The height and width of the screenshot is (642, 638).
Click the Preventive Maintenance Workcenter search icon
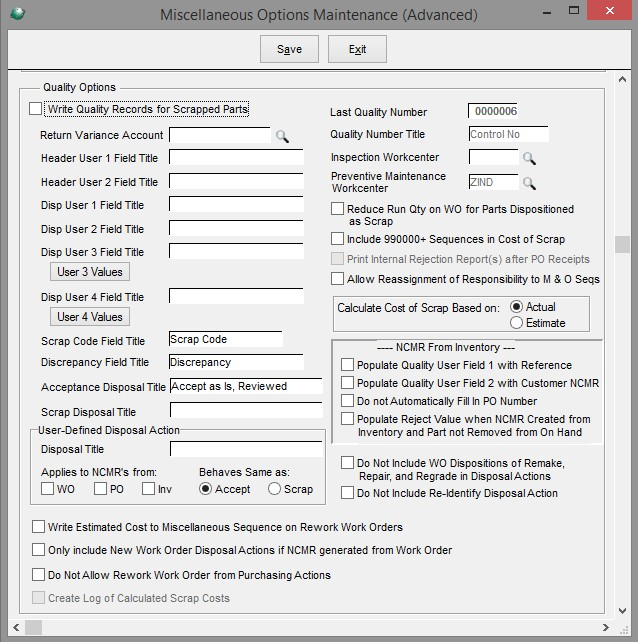(x=529, y=183)
